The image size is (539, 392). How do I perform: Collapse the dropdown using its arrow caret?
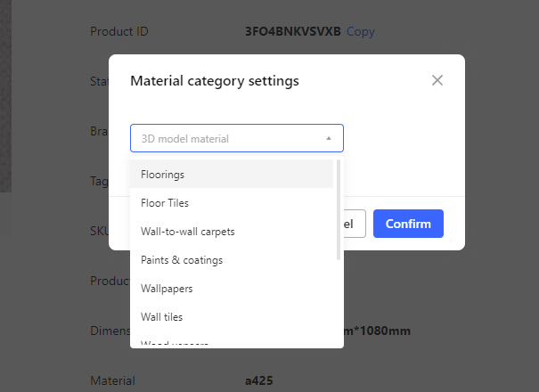328,138
